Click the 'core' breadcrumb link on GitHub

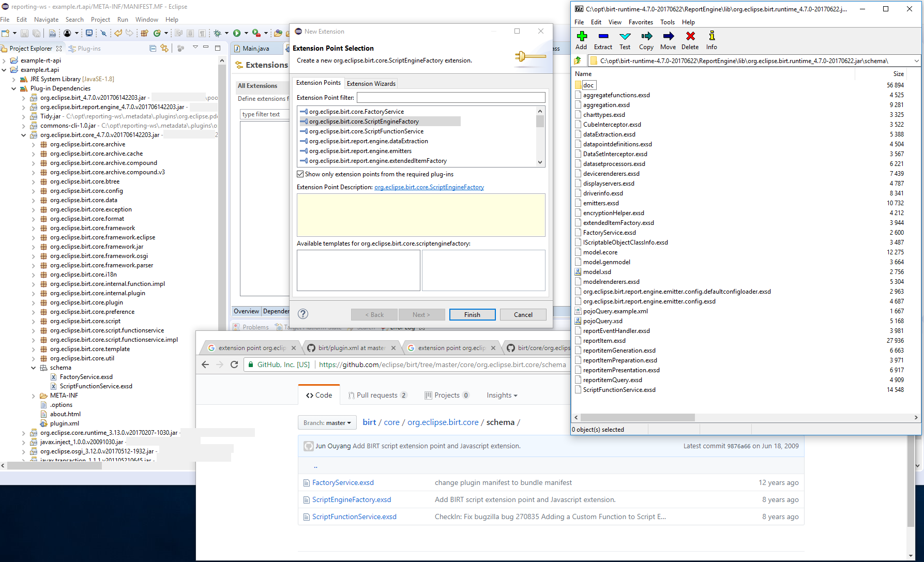[391, 422]
